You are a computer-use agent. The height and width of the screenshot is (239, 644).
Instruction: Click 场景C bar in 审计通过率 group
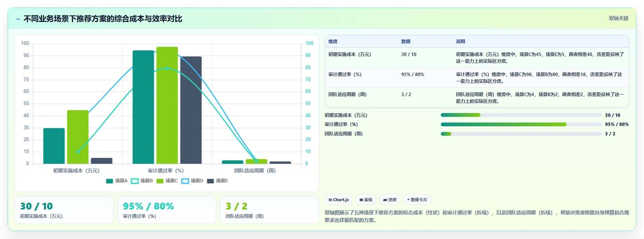coord(167,106)
